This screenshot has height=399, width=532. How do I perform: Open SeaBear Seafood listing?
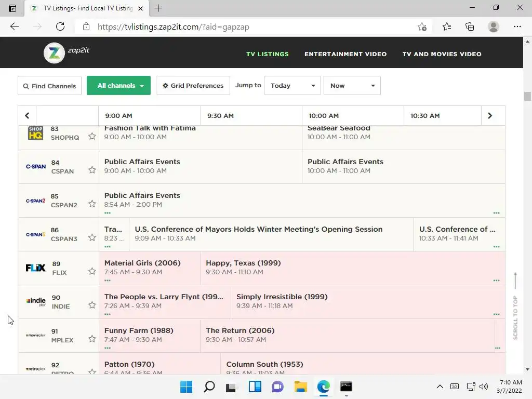(403, 137)
